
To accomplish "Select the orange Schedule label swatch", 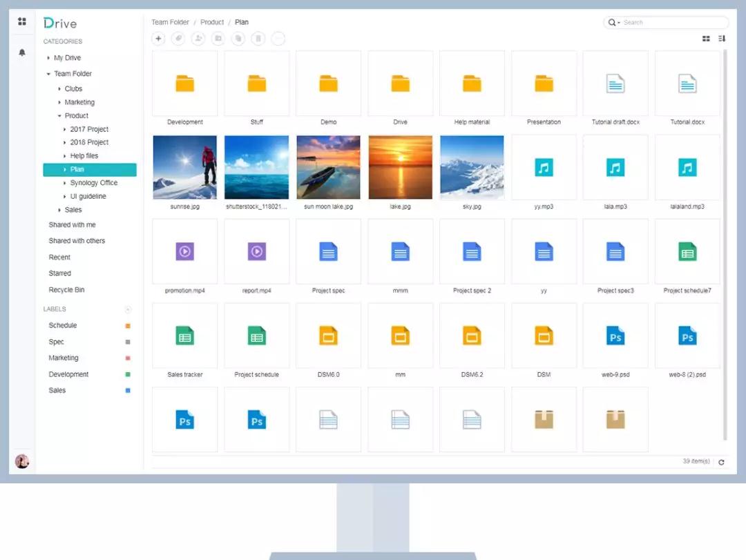I will click(128, 326).
